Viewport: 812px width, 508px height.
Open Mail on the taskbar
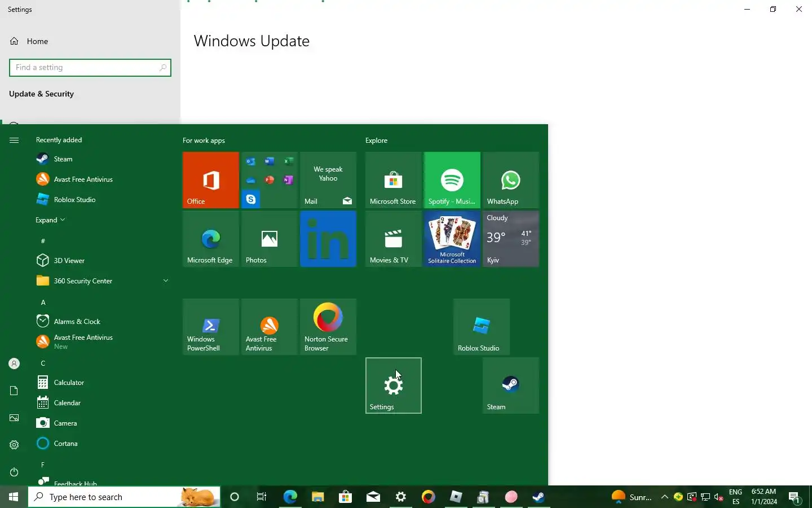[373, 497]
